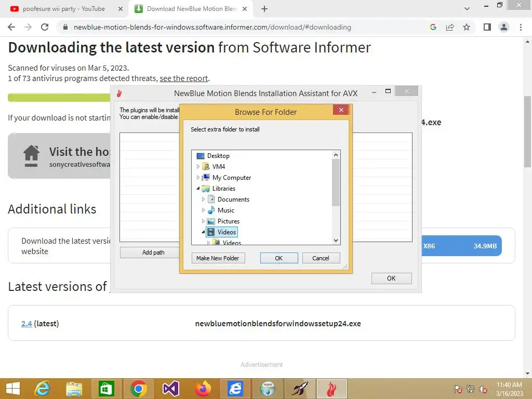
Task: Go back in Chrome
Action: (x=11, y=27)
